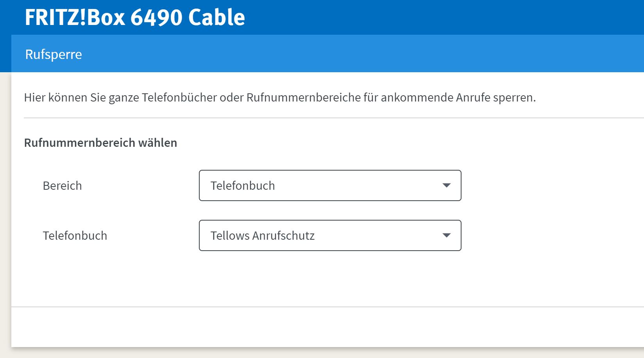Image resolution: width=644 pixels, height=358 pixels.
Task: Open the Tellows Anrufschutz dropdown
Action: click(x=329, y=235)
